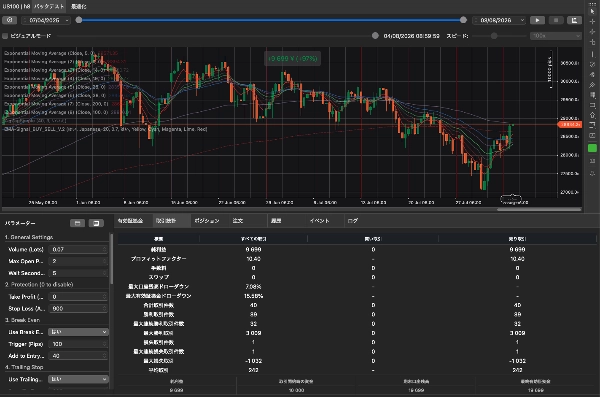Viewport: 600px width, 397px height.
Task: Open the speed multiplier dropdown
Action: pyautogui.click(x=556, y=36)
